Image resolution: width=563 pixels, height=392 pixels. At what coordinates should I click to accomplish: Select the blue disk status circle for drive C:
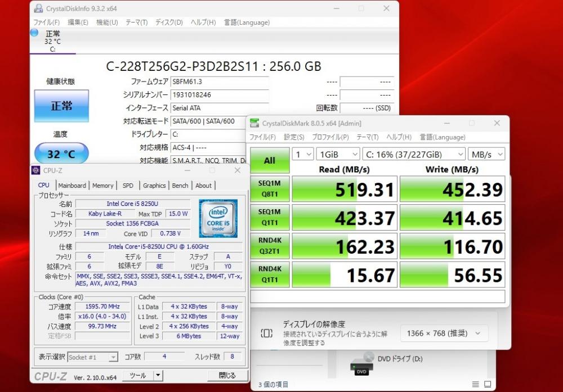point(34,33)
